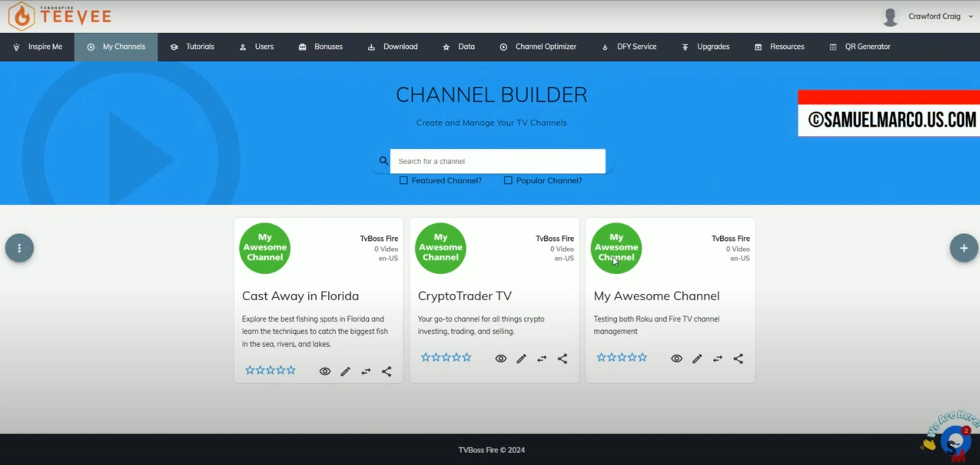Click transfer arrows icon on CryptoTrader TV

click(x=542, y=358)
